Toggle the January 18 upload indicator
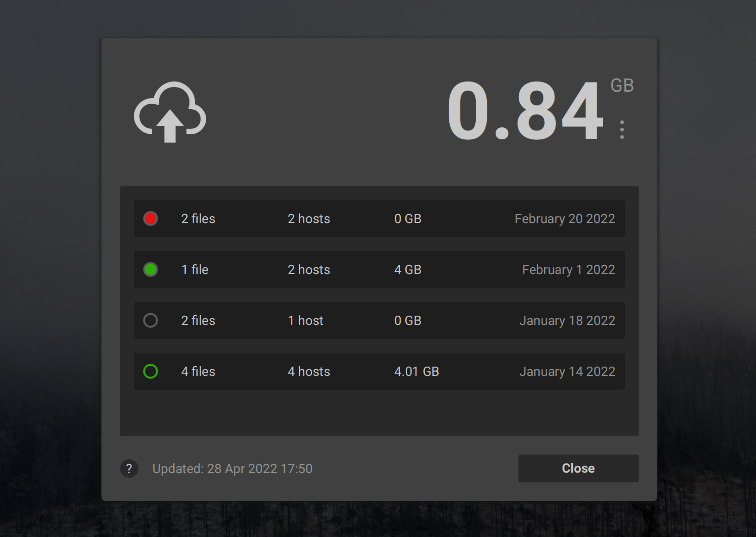The image size is (756, 537). pos(151,320)
